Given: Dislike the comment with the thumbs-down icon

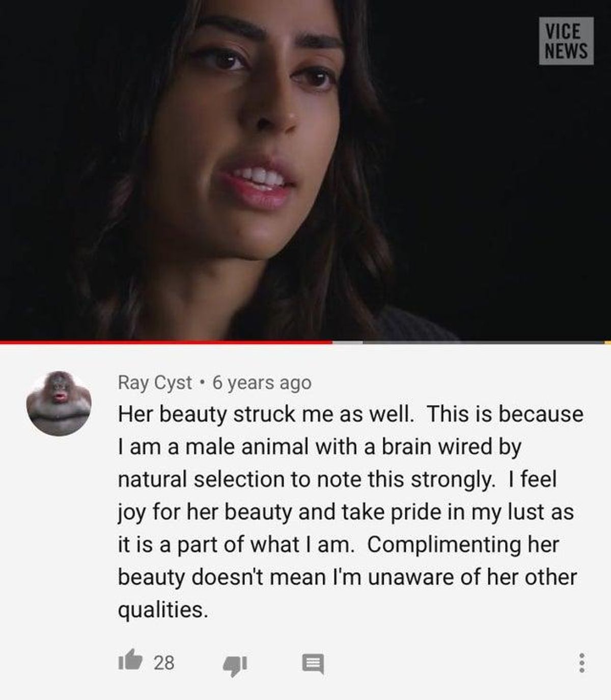Looking at the screenshot, I should 235,664.
